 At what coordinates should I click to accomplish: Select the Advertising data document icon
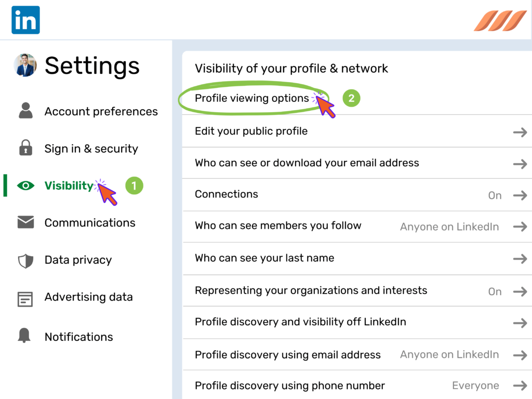click(x=25, y=297)
